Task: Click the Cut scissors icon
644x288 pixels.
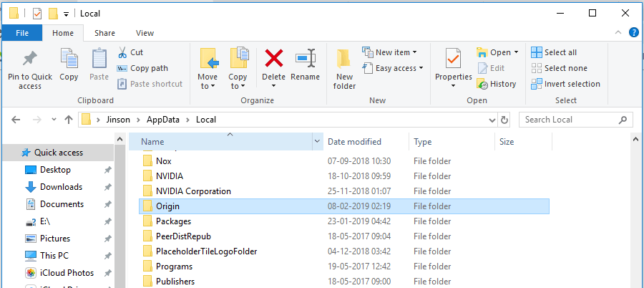Action: point(122,52)
